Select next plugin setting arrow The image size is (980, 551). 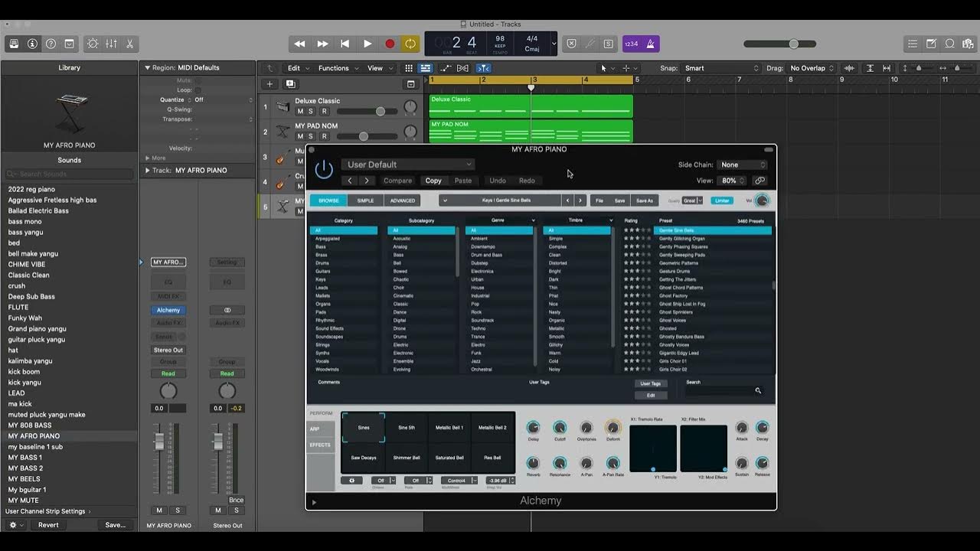tap(367, 181)
